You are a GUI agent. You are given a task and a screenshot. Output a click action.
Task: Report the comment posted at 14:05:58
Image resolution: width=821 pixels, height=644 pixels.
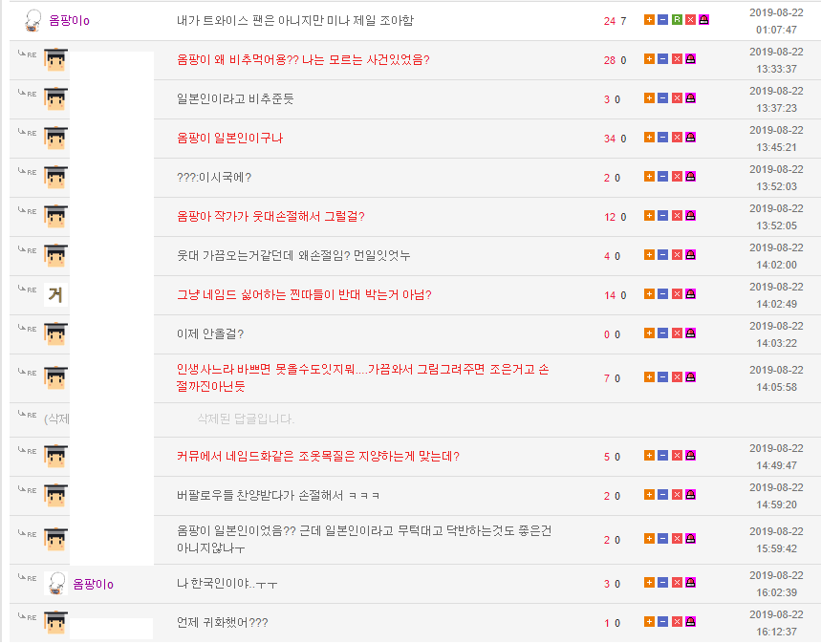tap(690, 377)
